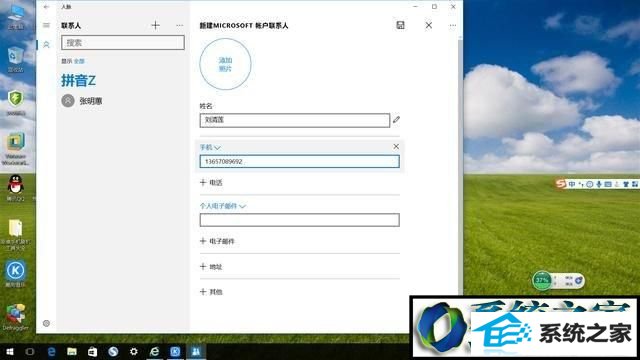The height and width of the screenshot is (360, 640).
Task: Open Recycle Bin on desktop
Action: (x=16, y=60)
